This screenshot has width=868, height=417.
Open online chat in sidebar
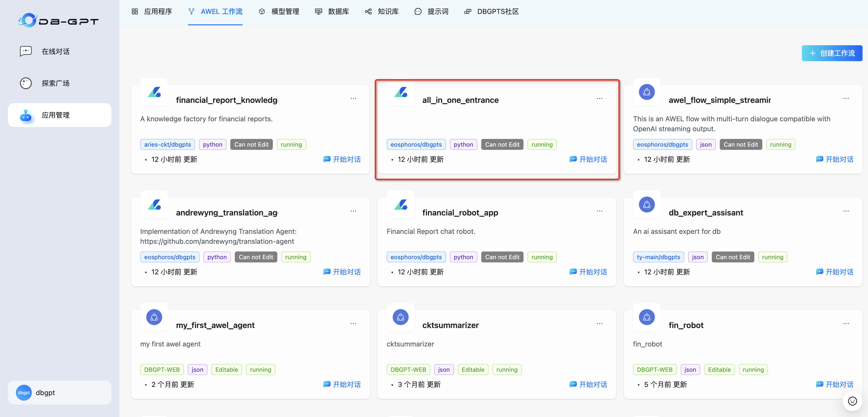55,51
